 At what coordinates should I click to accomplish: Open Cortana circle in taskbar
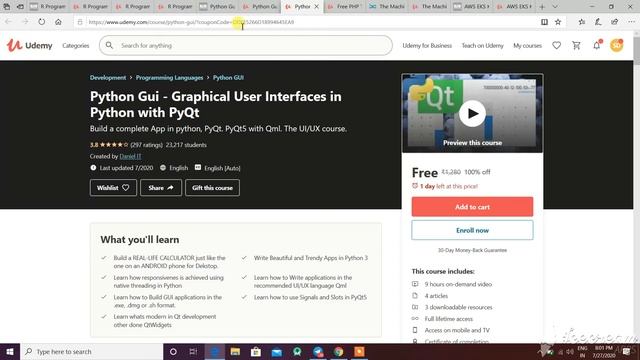coord(173,351)
